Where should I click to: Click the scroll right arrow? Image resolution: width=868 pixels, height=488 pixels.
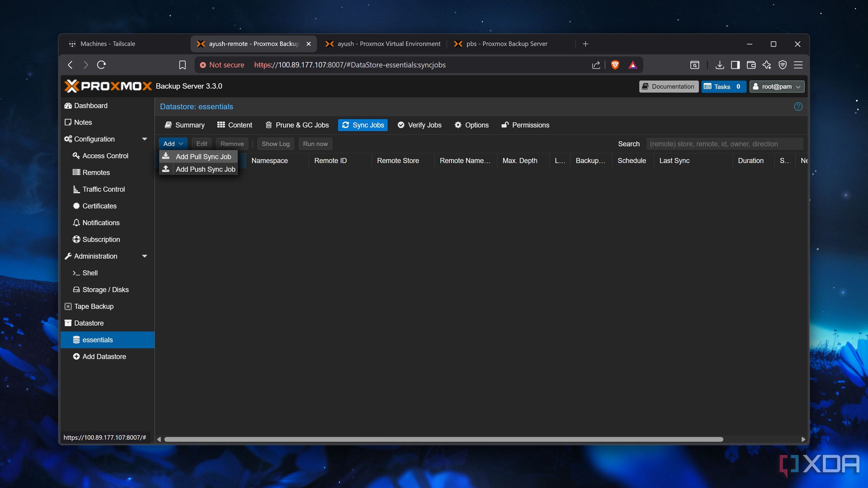(x=803, y=439)
